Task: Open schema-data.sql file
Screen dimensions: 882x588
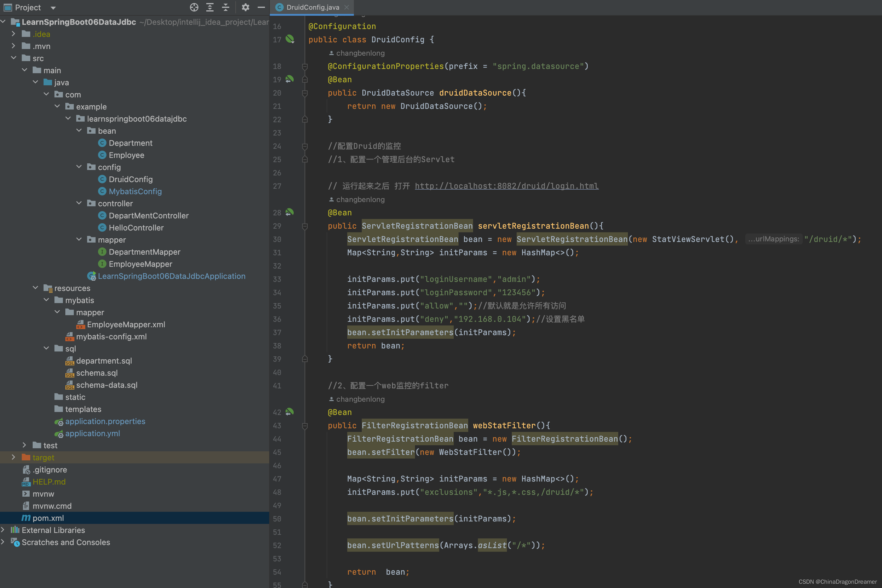Action: coord(106,385)
